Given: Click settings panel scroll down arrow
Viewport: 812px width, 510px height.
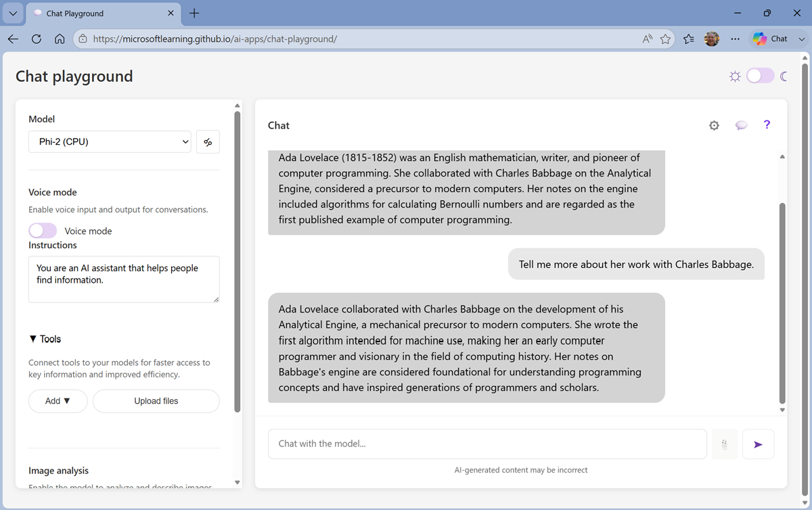Looking at the screenshot, I should click(x=237, y=482).
